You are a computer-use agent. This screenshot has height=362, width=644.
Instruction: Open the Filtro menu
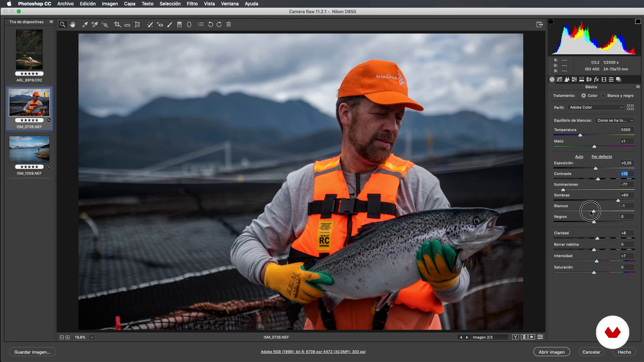click(x=192, y=4)
